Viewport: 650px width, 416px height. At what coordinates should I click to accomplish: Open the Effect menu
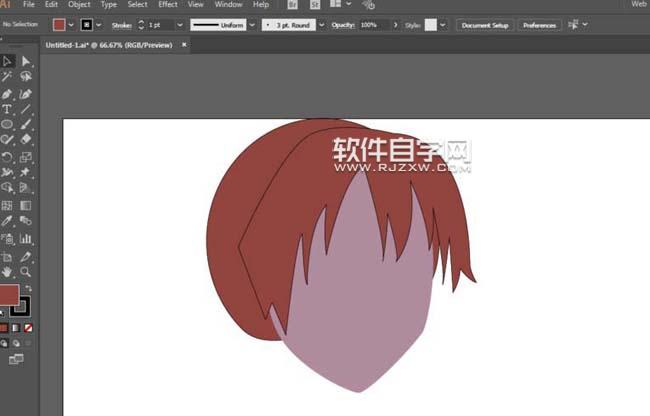(168, 5)
